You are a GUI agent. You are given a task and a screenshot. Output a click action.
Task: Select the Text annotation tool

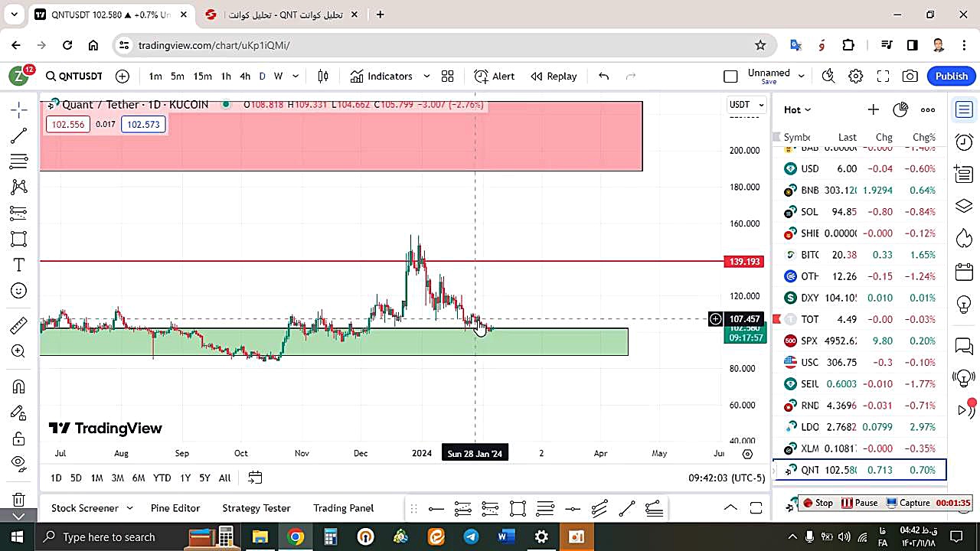tap(19, 265)
